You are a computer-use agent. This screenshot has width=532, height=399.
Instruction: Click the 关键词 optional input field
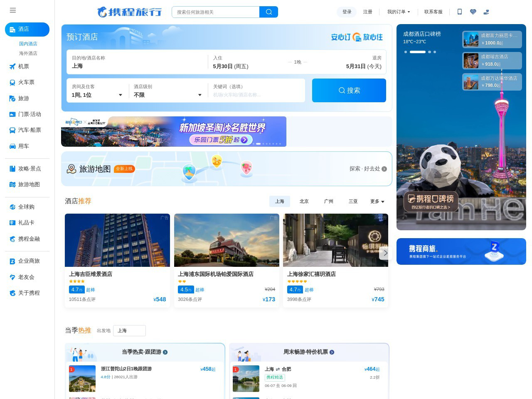(x=257, y=91)
